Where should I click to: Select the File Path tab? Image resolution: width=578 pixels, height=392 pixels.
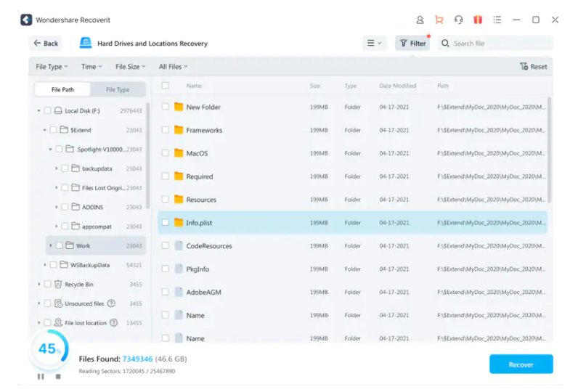point(62,90)
